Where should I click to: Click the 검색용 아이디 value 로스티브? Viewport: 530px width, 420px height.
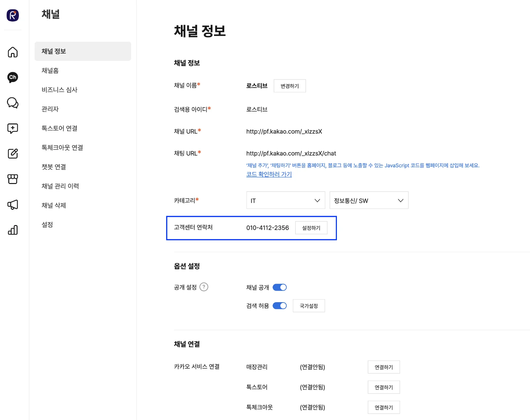click(257, 109)
